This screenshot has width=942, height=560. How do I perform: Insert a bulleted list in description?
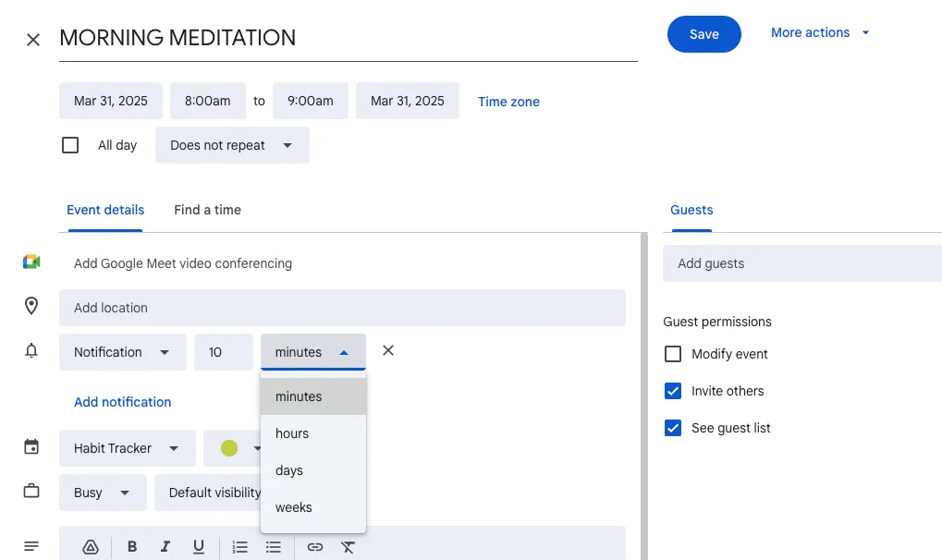(274, 547)
